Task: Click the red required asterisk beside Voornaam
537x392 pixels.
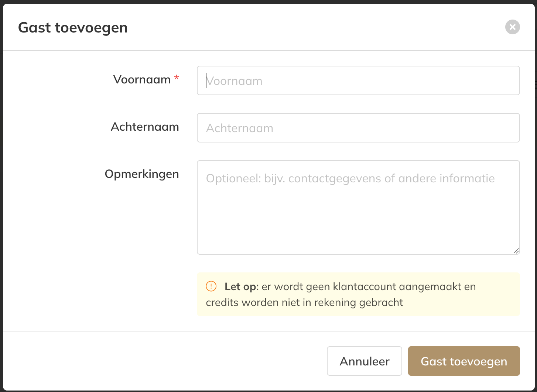Action: 177,78
